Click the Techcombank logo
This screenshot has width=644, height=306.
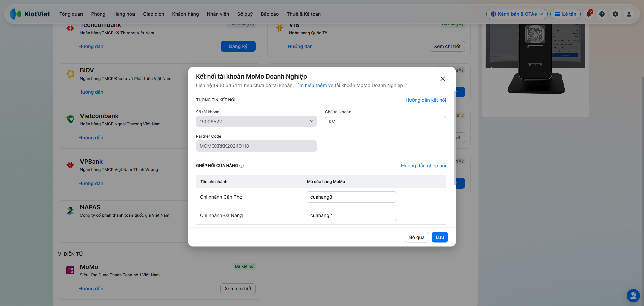[x=70, y=28]
